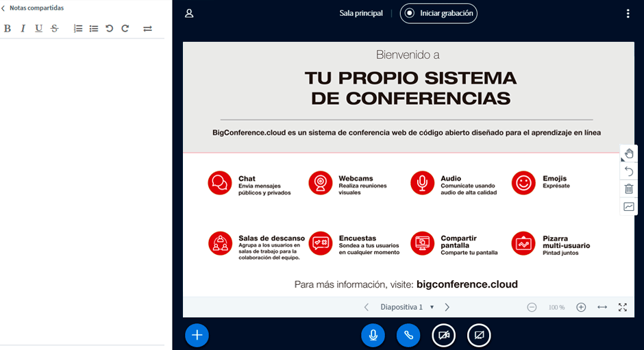Image resolution: width=644 pixels, height=350 pixels.
Task: Open the blue plus actions menu
Action: pos(197,335)
